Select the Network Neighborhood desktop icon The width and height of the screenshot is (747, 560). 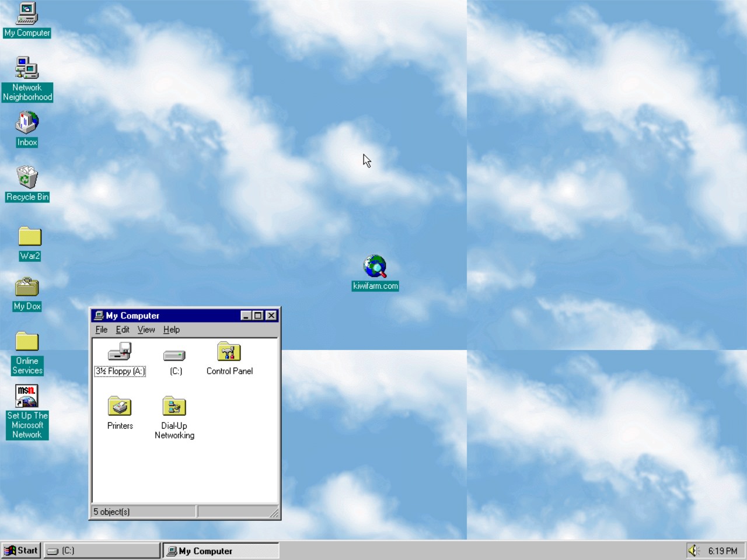27,68
